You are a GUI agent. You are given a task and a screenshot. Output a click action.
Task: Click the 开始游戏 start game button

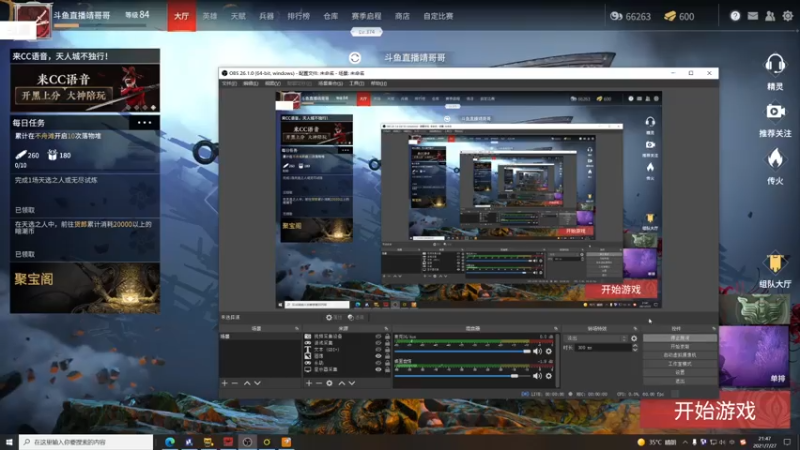(x=715, y=411)
